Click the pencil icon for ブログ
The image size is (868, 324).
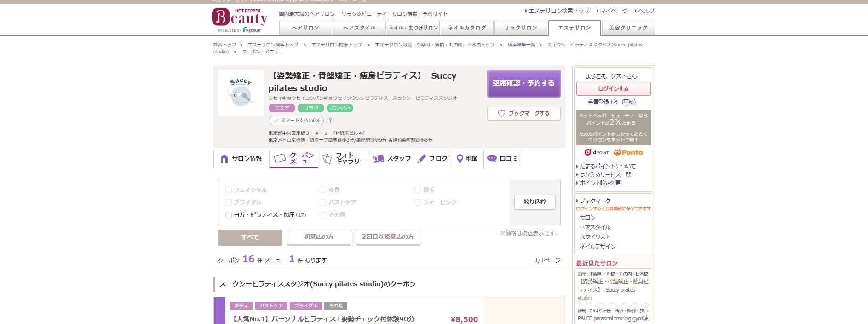[x=422, y=159]
